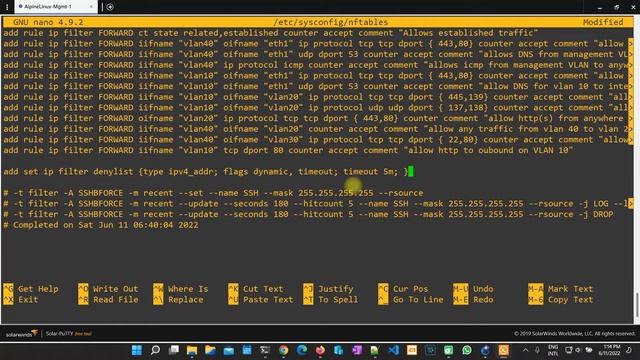Click the Modified status in nano header

(x=603, y=22)
